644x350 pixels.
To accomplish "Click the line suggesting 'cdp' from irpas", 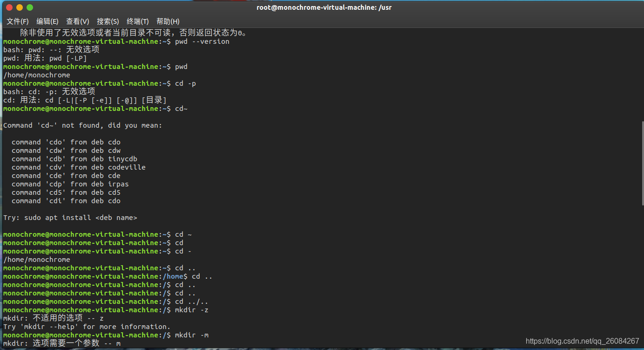I will pyautogui.click(x=70, y=184).
